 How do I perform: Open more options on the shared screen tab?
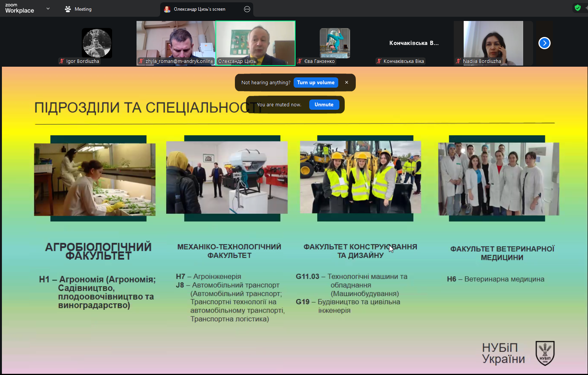coord(247,9)
